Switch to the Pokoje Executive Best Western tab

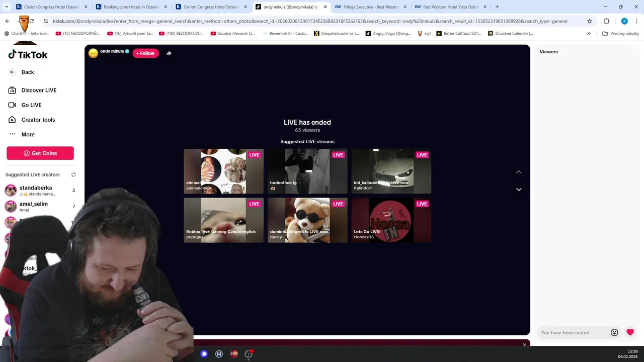[371, 7]
